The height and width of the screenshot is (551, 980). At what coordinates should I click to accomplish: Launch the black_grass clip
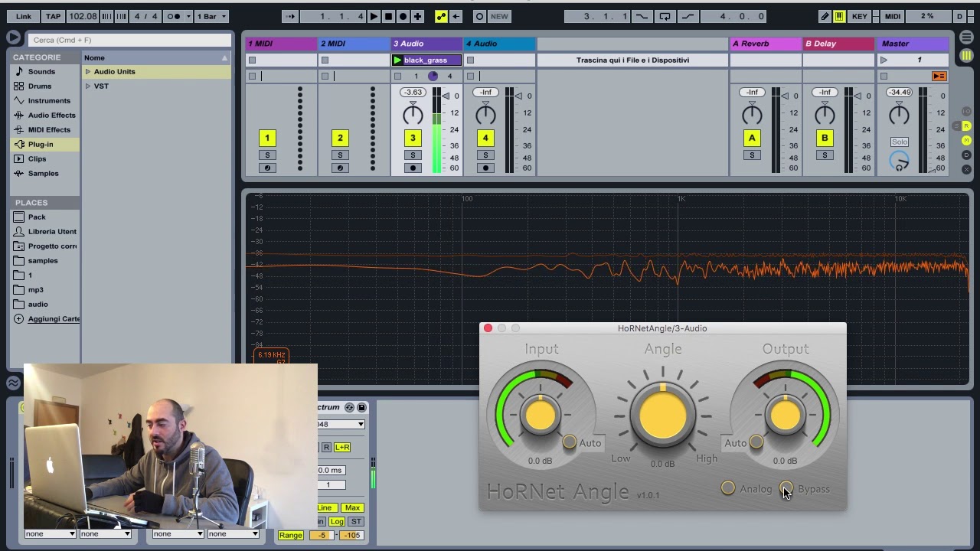(x=397, y=60)
